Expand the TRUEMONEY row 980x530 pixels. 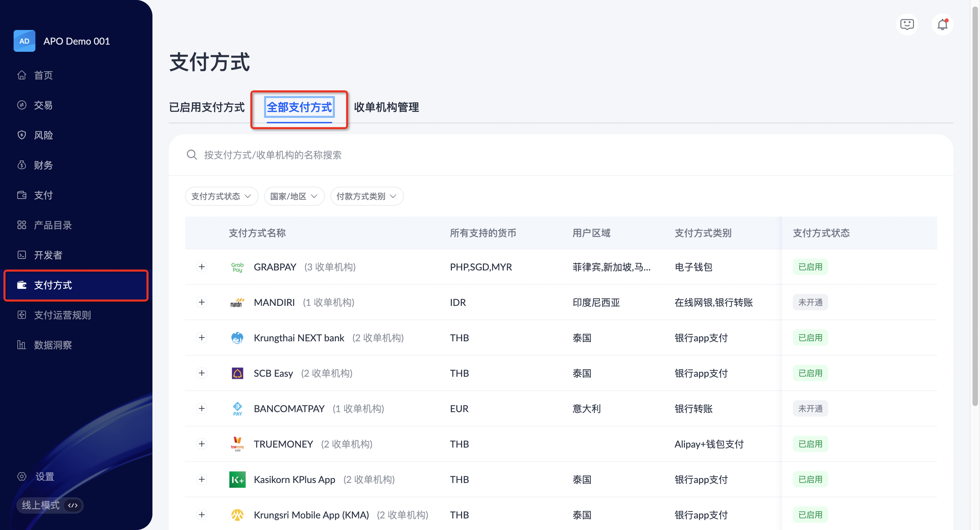pyautogui.click(x=202, y=444)
